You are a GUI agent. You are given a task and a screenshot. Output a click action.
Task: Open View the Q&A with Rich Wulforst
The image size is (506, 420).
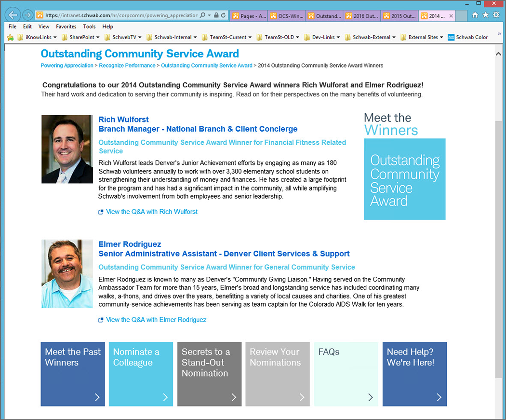pyautogui.click(x=152, y=212)
